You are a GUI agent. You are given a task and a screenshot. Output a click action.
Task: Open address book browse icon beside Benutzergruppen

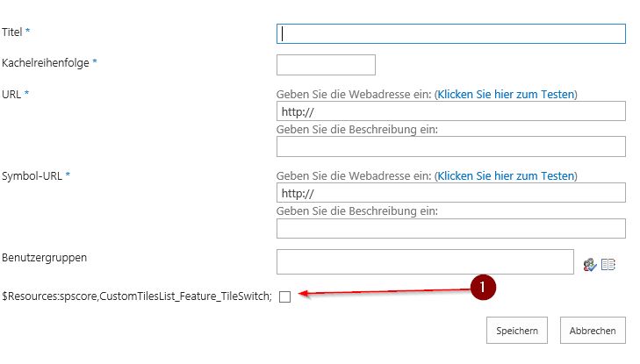point(608,265)
